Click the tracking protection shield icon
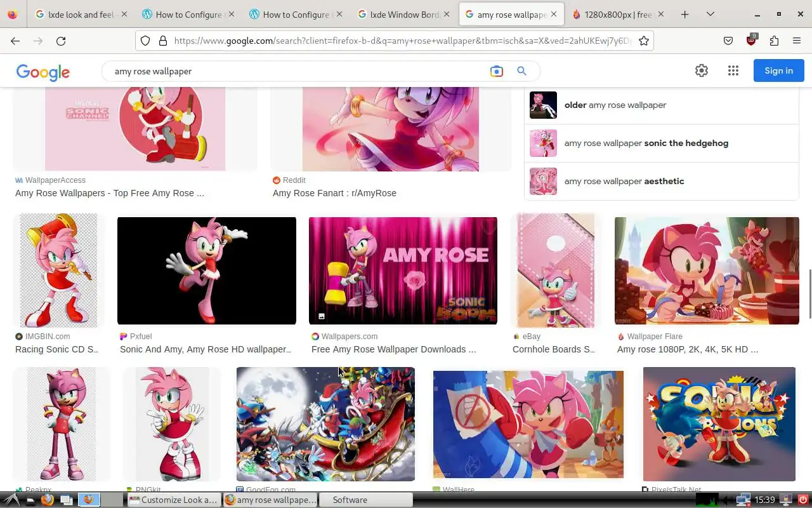Viewport: 812px width, 508px height. [x=145, y=41]
